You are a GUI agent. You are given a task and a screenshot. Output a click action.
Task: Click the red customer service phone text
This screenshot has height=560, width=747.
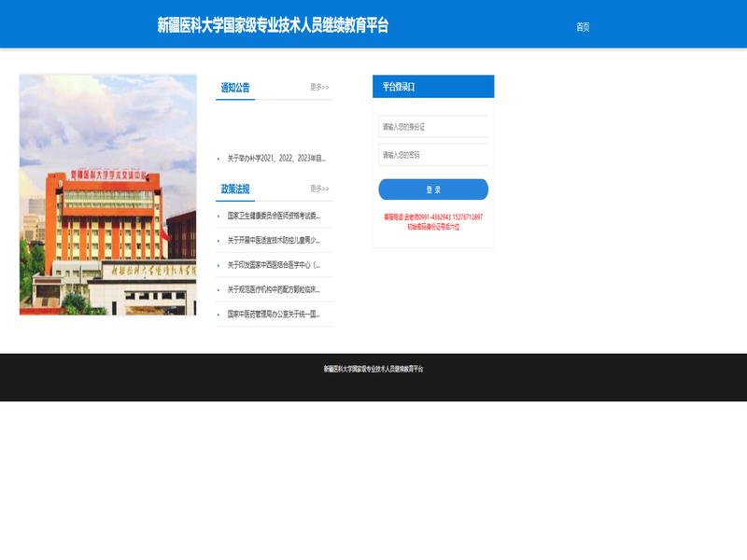click(433, 217)
